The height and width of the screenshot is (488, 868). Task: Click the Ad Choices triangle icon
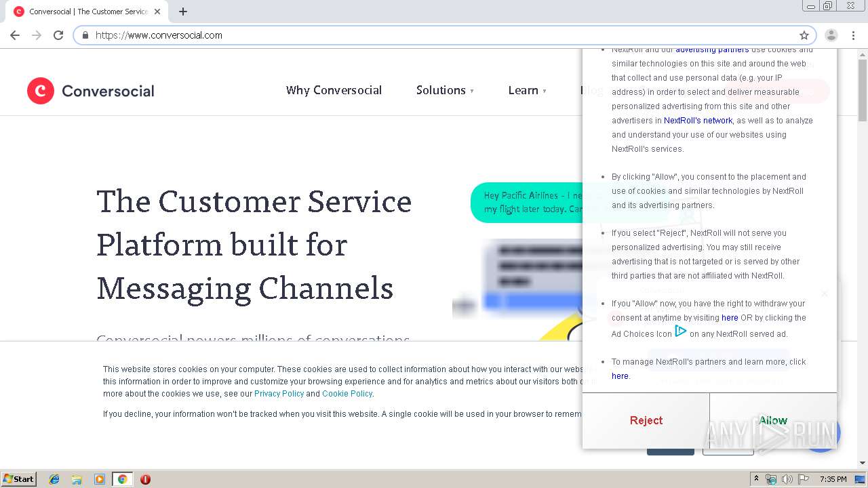681,331
